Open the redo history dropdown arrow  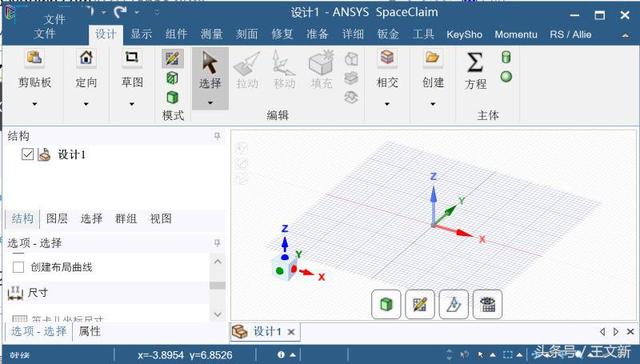pos(137,12)
